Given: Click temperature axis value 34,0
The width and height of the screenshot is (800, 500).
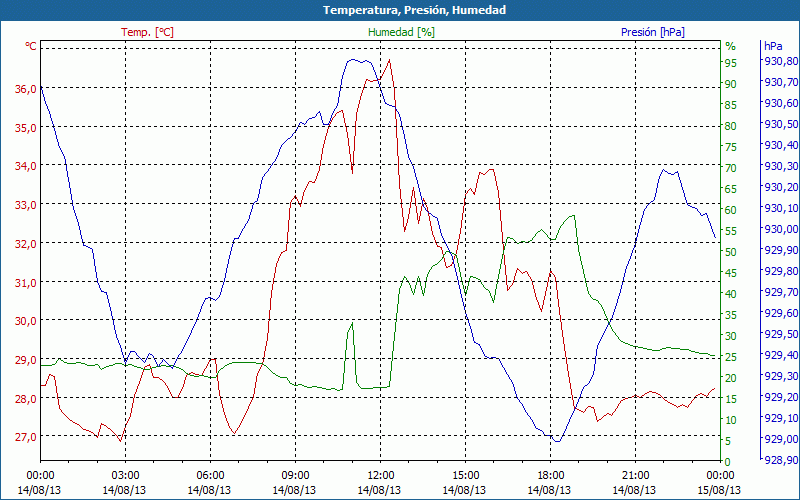Looking at the screenshot, I should 25,166.
